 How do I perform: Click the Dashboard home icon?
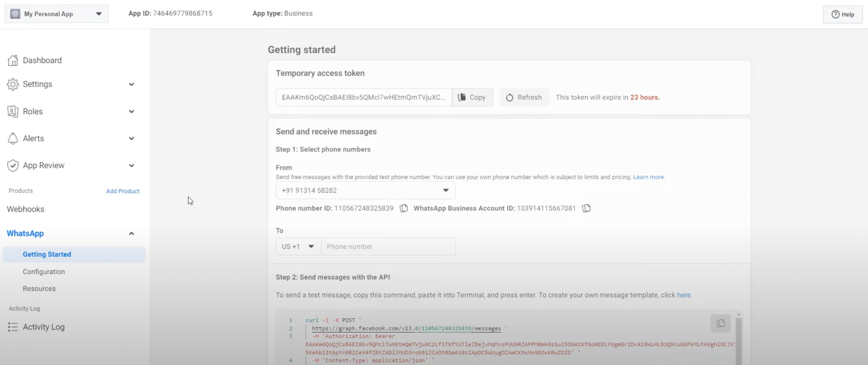(13, 60)
